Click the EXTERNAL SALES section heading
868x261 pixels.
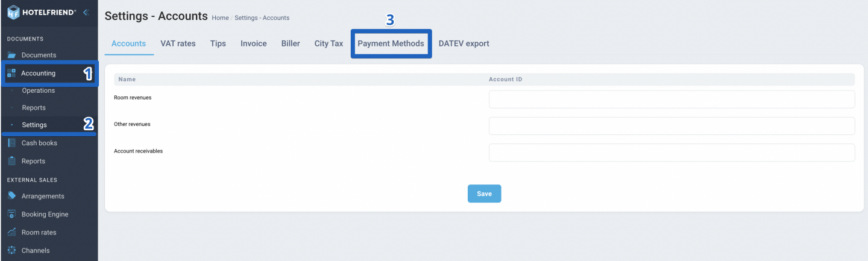(31, 180)
